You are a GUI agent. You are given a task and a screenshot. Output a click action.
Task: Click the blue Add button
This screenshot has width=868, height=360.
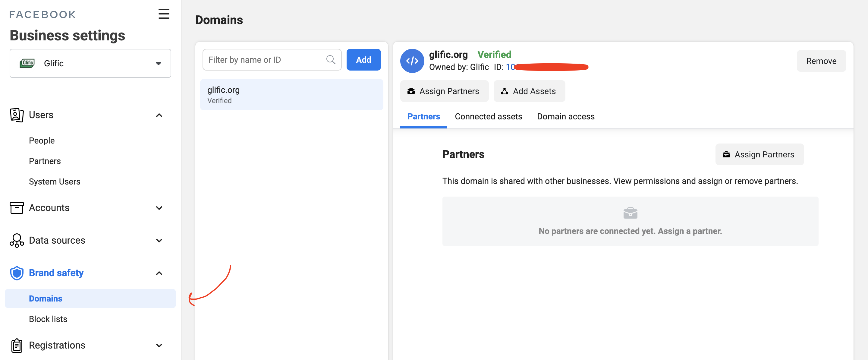[x=363, y=60]
